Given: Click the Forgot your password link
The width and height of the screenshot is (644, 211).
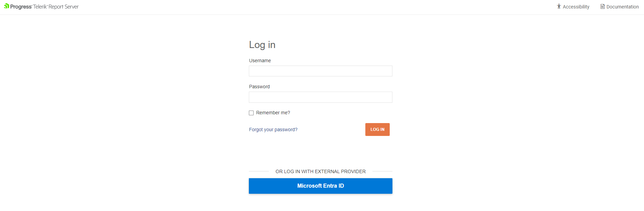Looking at the screenshot, I should coord(273,129).
